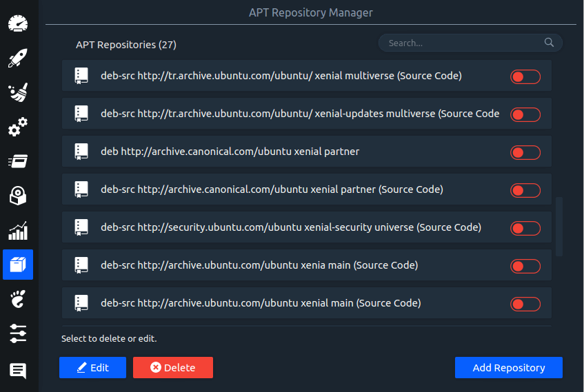Select 'deb http://archive.canonical.com/ubuntu xenial partner' entry

(307, 152)
